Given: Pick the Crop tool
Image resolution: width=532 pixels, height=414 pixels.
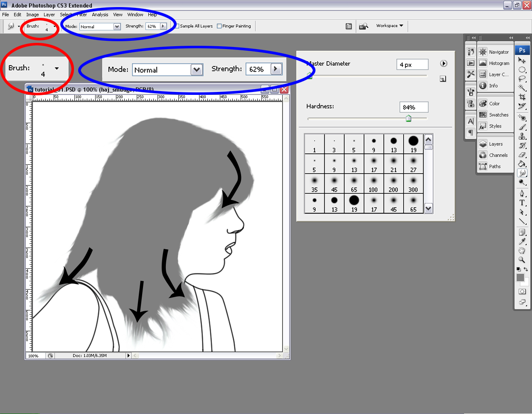Looking at the screenshot, I should pos(522,97).
